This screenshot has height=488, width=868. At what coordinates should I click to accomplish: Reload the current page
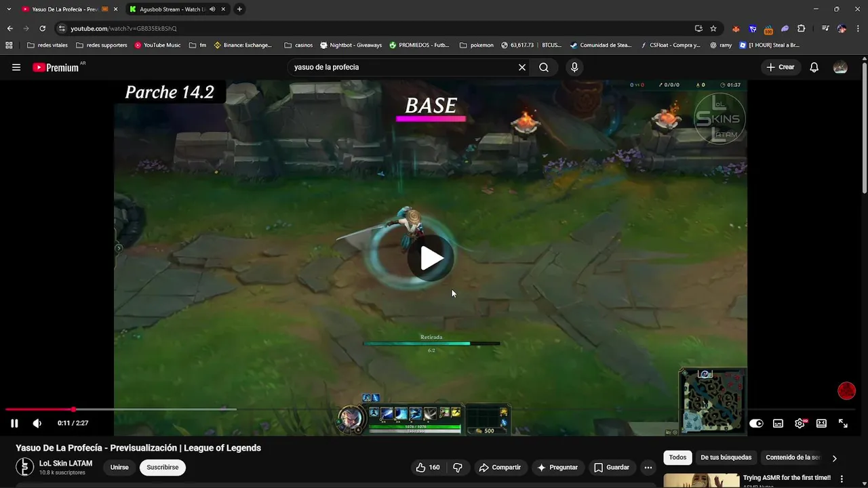pos(42,28)
